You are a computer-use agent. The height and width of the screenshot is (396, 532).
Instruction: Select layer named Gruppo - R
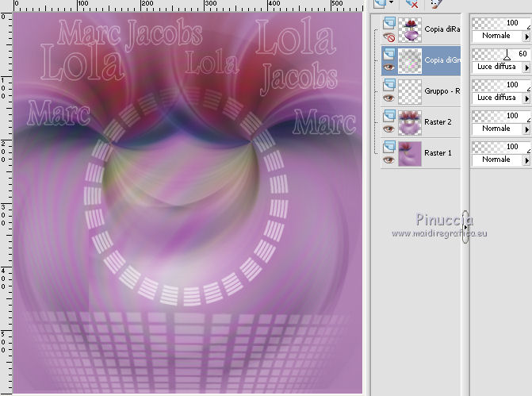[x=442, y=91]
